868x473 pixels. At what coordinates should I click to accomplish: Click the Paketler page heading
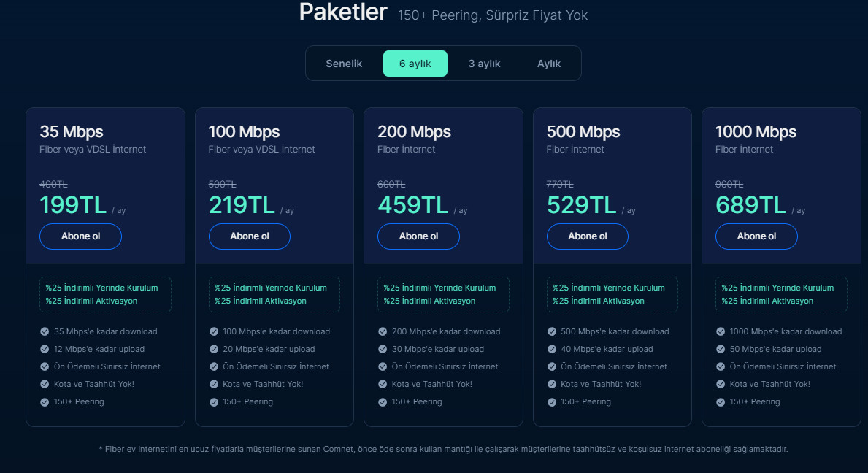pos(342,12)
